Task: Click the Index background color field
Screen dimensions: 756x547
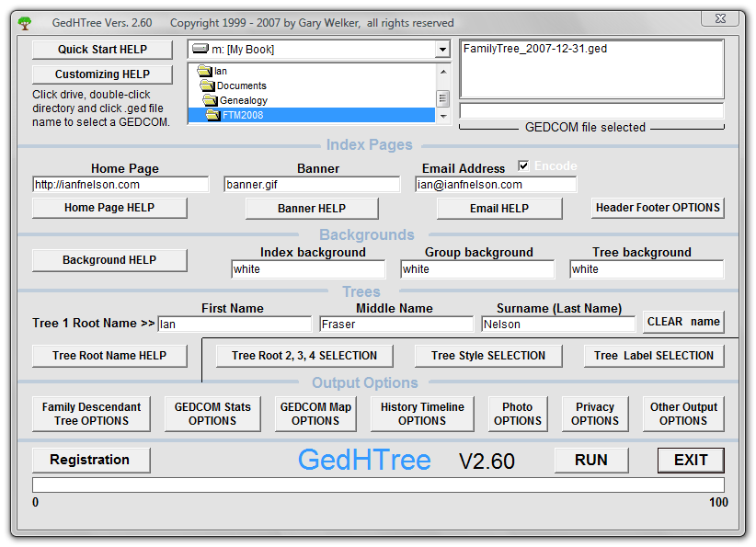Action: [x=308, y=269]
